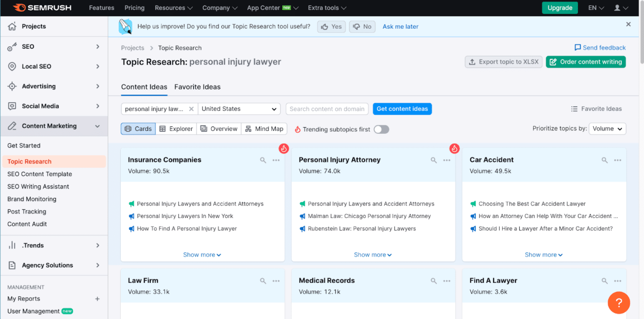The image size is (644, 319).
Task: Open SEO Writing Assistant in sidebar
Action: click(38, 187)
